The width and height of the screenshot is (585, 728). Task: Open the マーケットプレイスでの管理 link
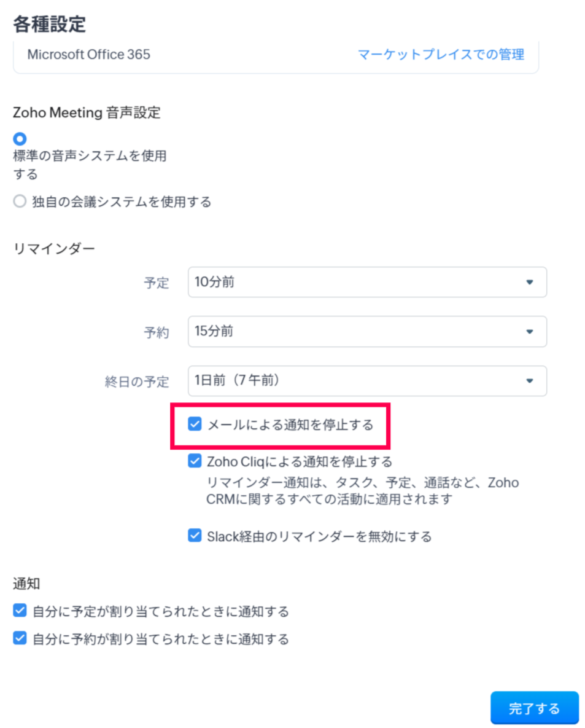[441, 55]
